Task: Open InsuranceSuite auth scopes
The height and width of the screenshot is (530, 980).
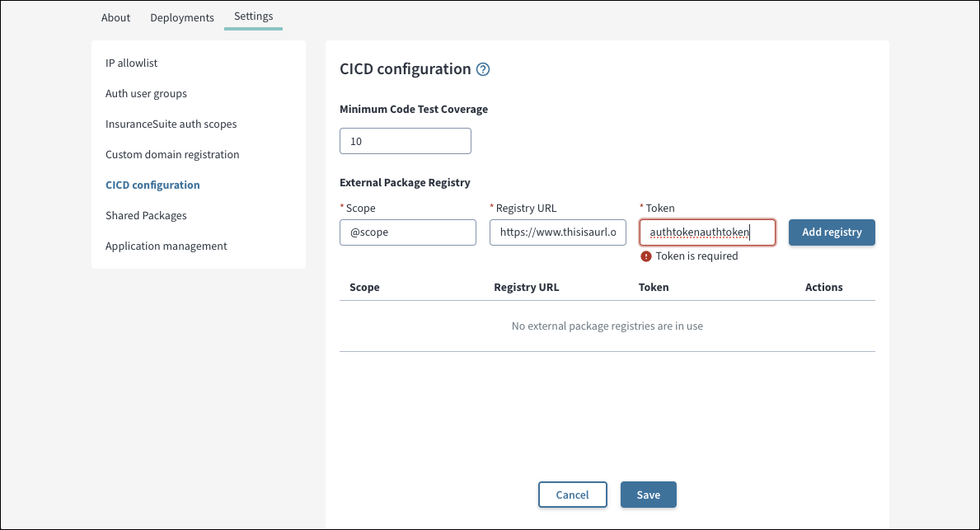Action: pyautogui.click(x=171, y=124)
